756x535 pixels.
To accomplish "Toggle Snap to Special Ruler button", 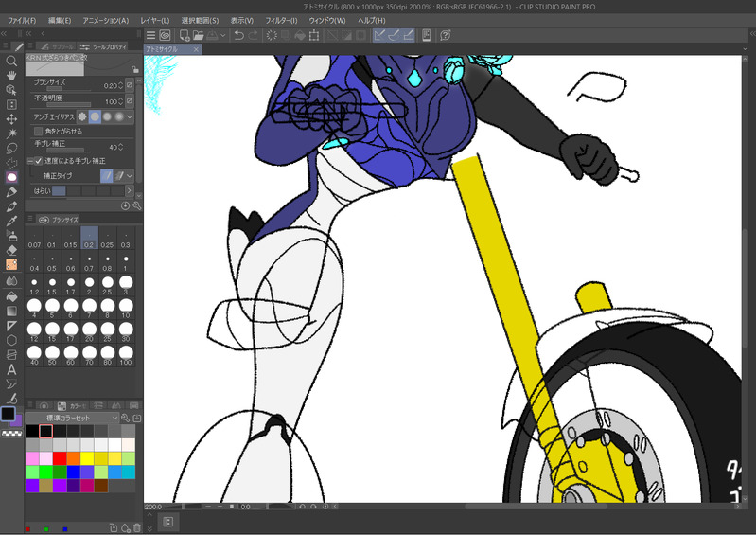I will pyautogui.click(x=394, y=35).
